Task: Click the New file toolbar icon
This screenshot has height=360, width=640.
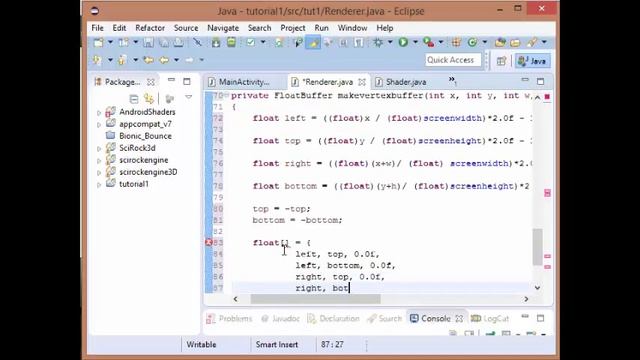Action: (x=98, y=42)
